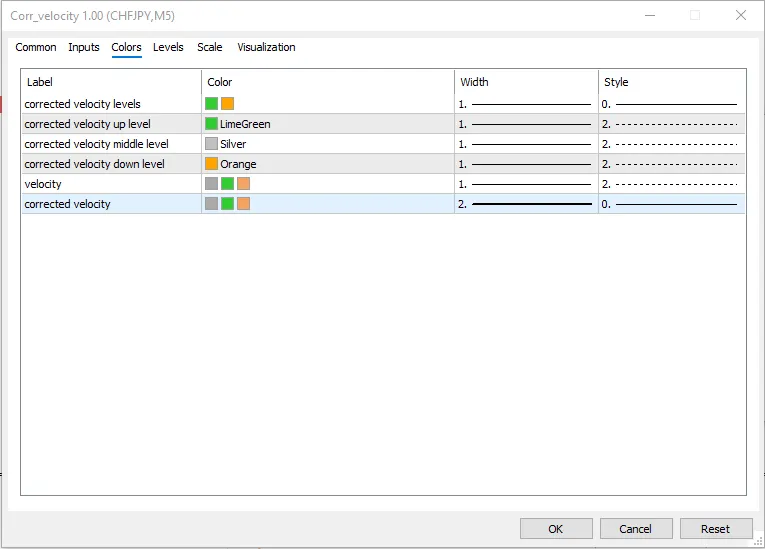Viewport: 765px width, 549px height.
Task: Click green swatch in corrected velocity levels row
Action: 211,104
